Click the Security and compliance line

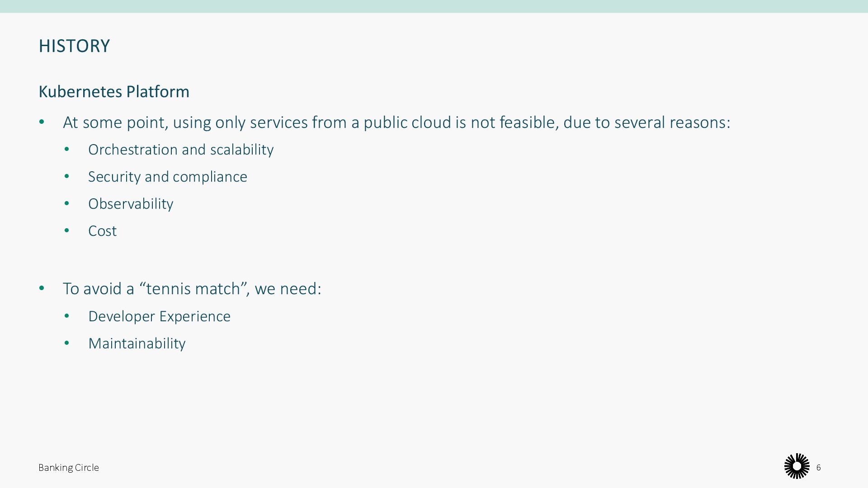168,177
